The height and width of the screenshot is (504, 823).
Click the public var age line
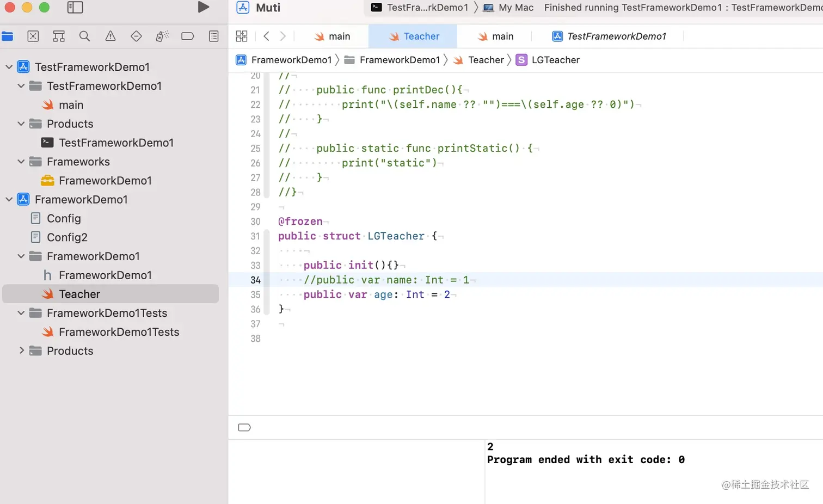[377, 294]
